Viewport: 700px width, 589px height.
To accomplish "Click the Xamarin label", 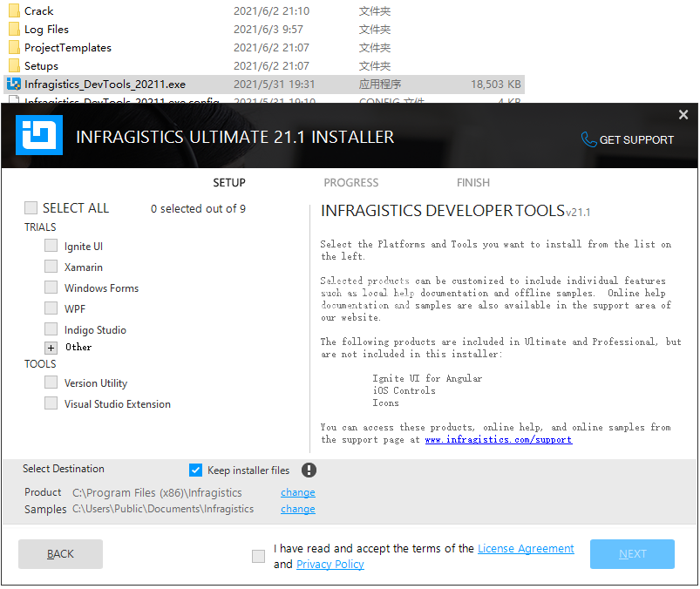I will tap(84, 267).
